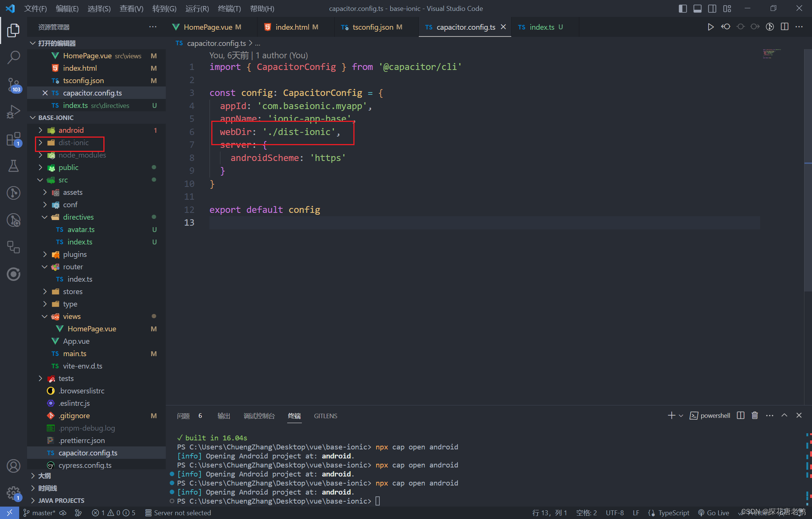Split the editor to the right
The height and width of the screenshot is (519, 812).
(x=785, y=27)
